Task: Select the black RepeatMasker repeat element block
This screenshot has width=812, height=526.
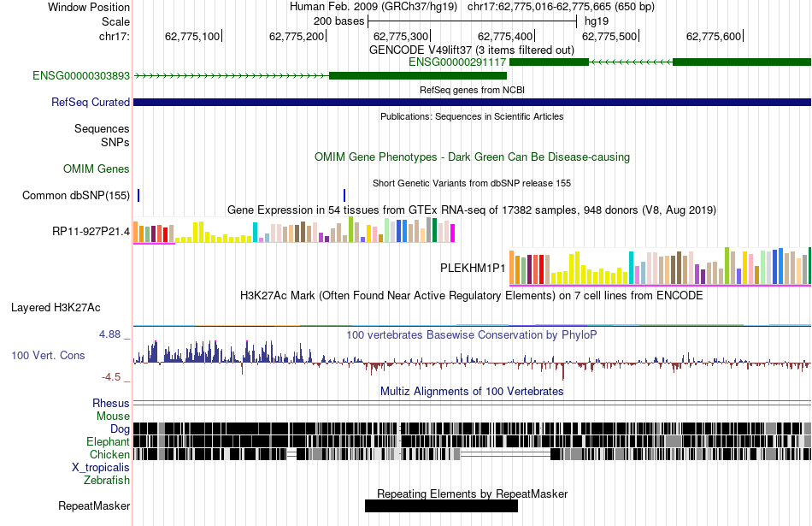Action: coord(441,505)
